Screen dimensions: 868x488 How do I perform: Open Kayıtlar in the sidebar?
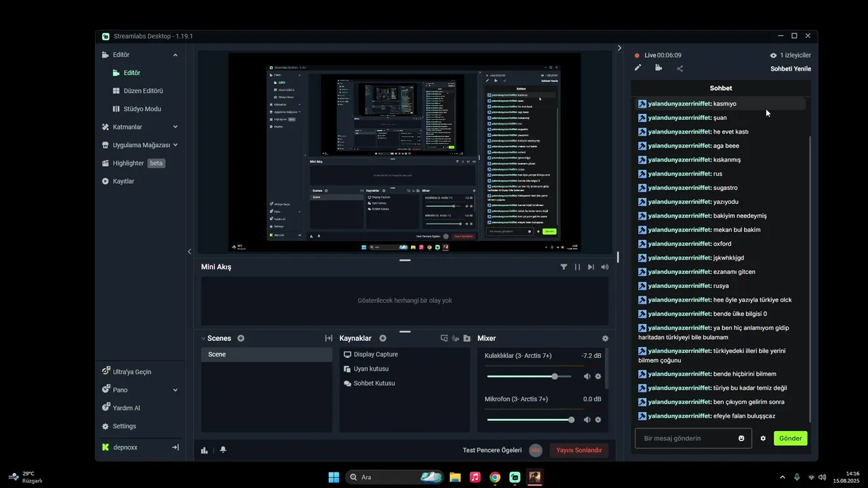[118, 182]
